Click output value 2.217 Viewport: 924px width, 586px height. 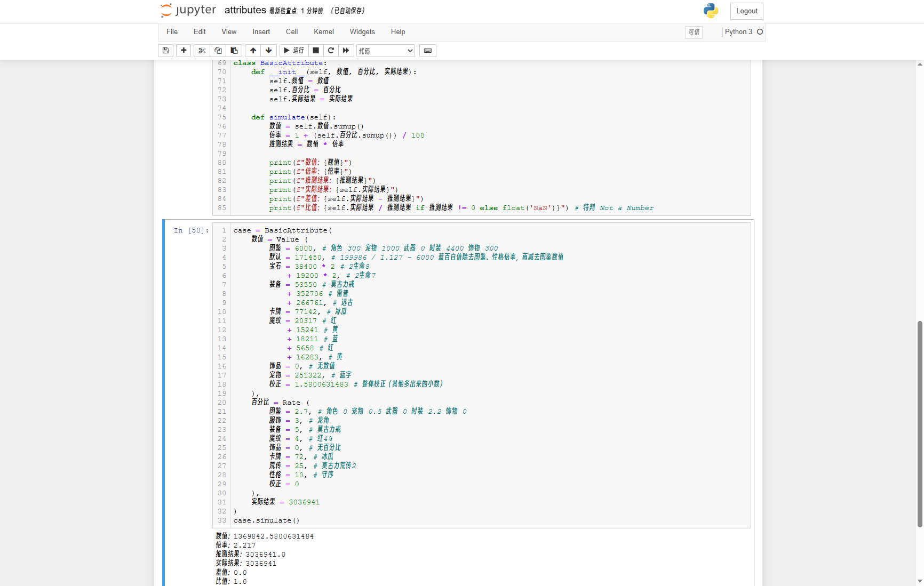244,545
